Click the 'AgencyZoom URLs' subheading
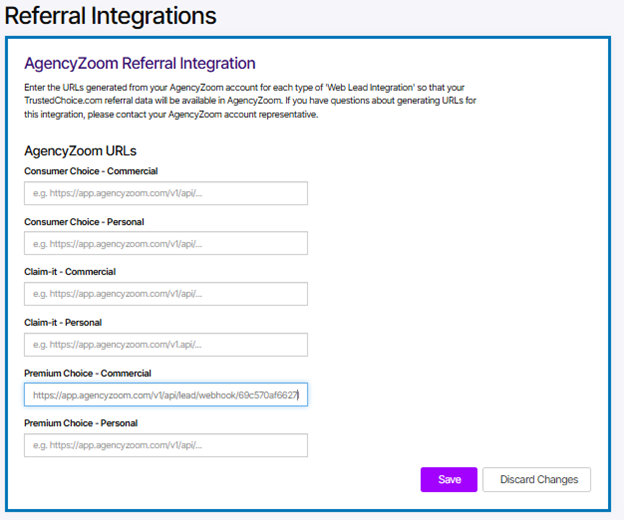 click(x=80, y=151)
